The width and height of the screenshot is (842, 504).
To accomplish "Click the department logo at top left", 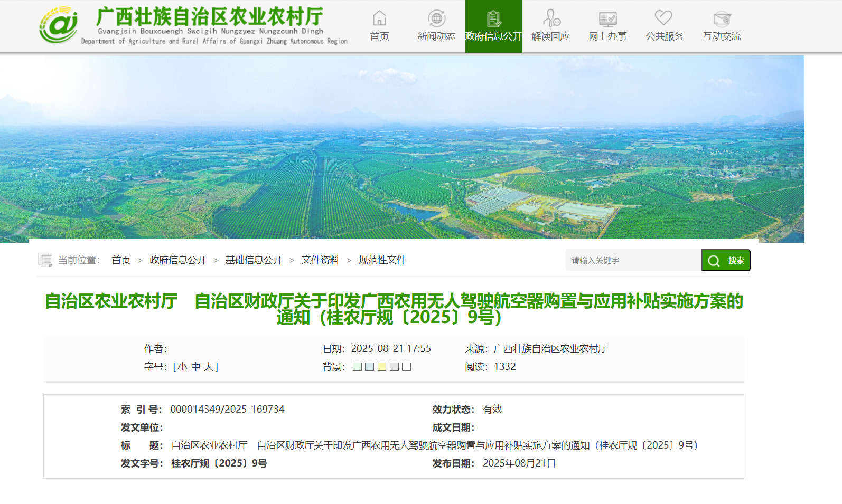I will click(x=59, y=25).
